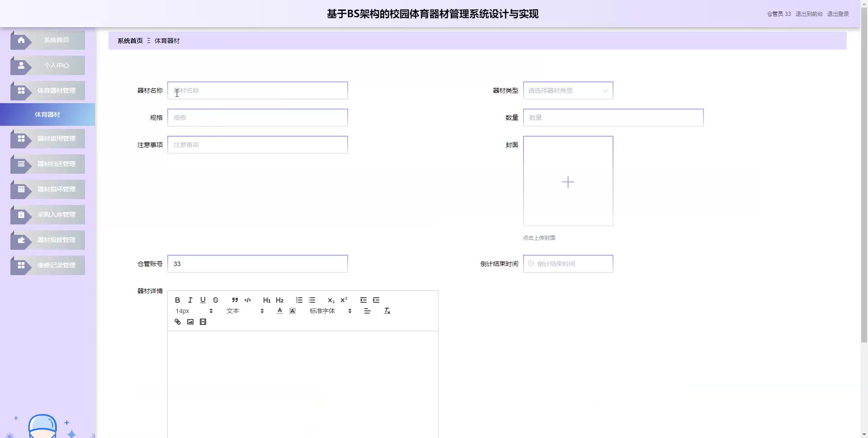The image size is (868, 438).
Task: Apply subscript formatting
Action: (x=331, y=300)
